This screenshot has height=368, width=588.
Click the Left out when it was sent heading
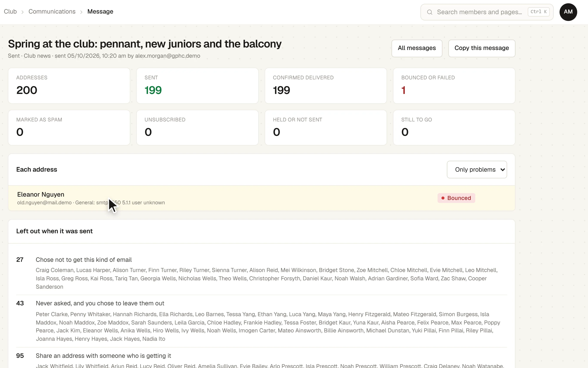pos(54,231)
